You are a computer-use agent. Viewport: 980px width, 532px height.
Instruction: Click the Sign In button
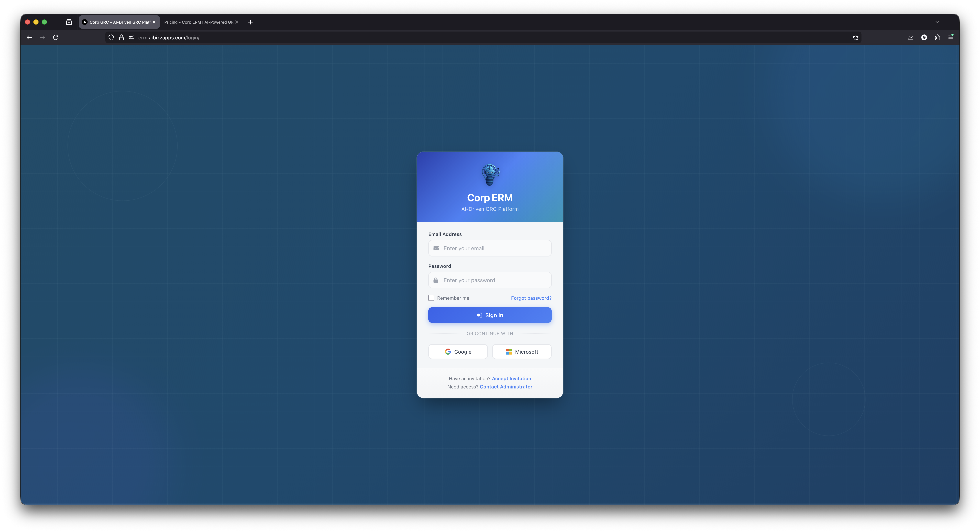click(490, 315)
